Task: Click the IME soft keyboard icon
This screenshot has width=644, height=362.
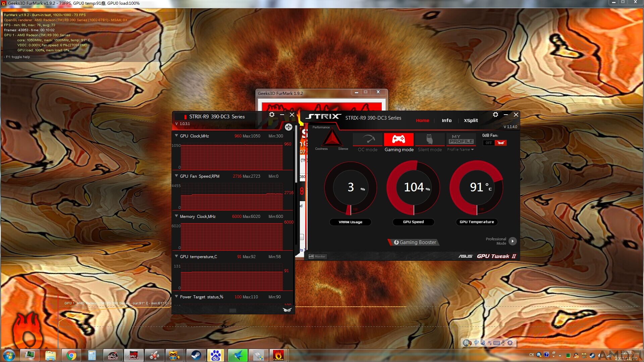Action: tap(497, 343)
